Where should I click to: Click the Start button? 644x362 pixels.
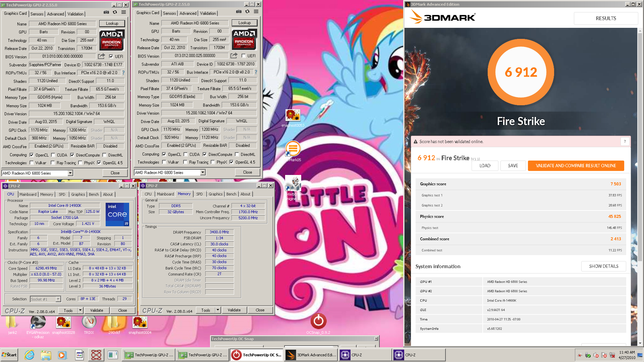pyautogui.click(x=9, y=355)
